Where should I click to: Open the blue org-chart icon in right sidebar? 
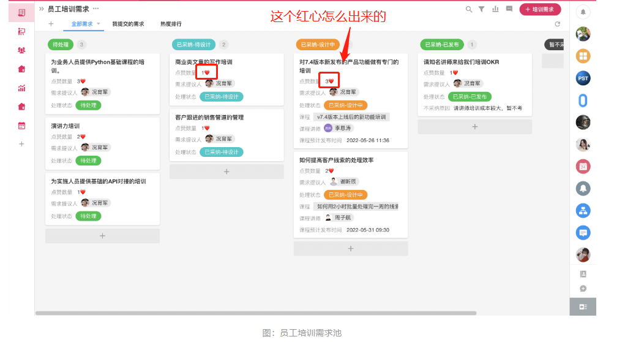click(583, 211)
